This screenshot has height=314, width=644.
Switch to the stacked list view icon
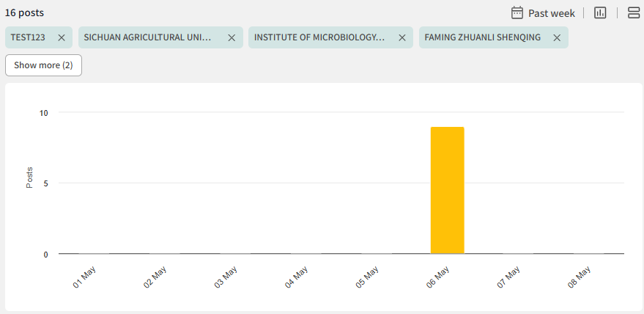(x=634, y=12)
